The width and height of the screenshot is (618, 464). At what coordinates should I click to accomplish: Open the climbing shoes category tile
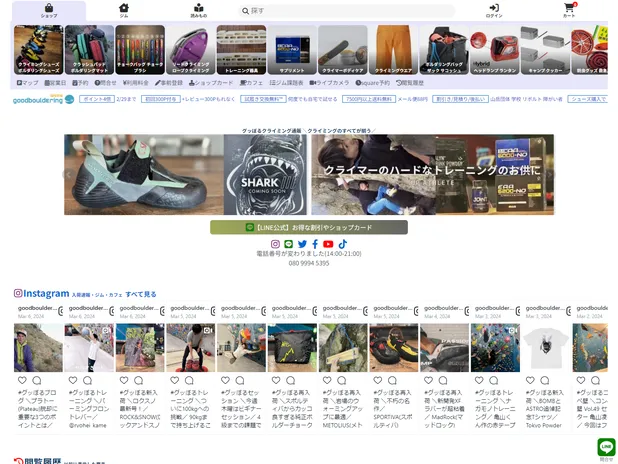tap(39, 50)
